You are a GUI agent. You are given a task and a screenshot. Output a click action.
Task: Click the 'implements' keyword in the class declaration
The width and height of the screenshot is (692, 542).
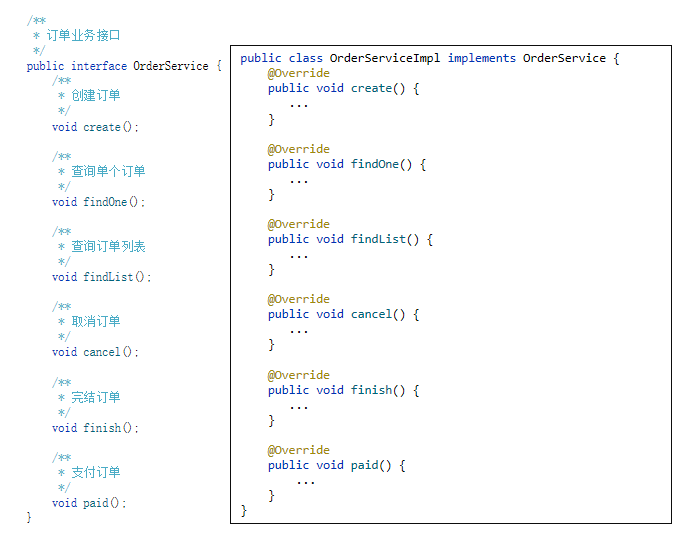pyautogui.click(x=481, y=58)
